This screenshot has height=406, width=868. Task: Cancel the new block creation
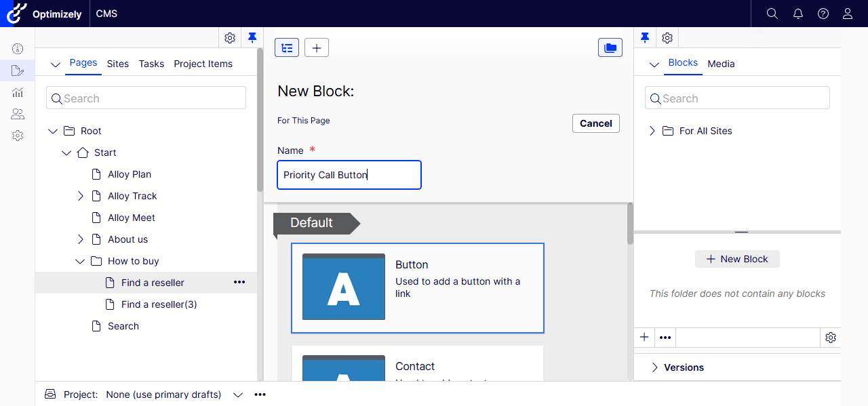(595, 123)
